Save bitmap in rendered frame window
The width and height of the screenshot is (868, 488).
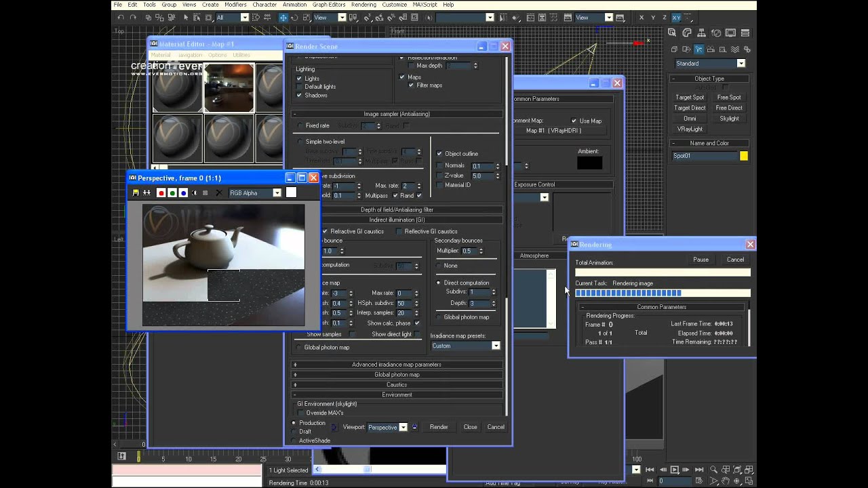[136, 193]
